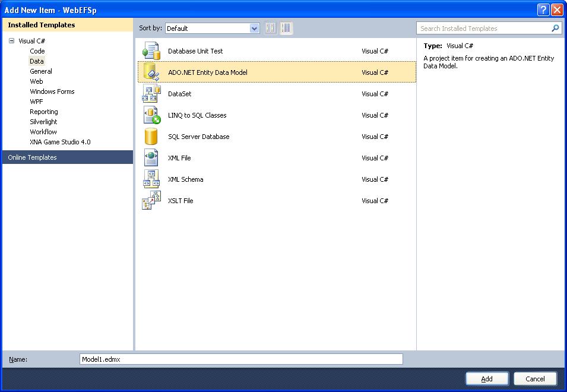
Task: Pick the LINQ to SQL Classes icon
Action: click(151, 115)
